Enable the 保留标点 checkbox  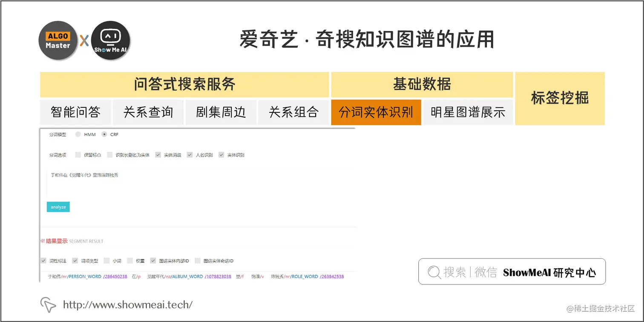pyautogui.click(x=78, y=155)
